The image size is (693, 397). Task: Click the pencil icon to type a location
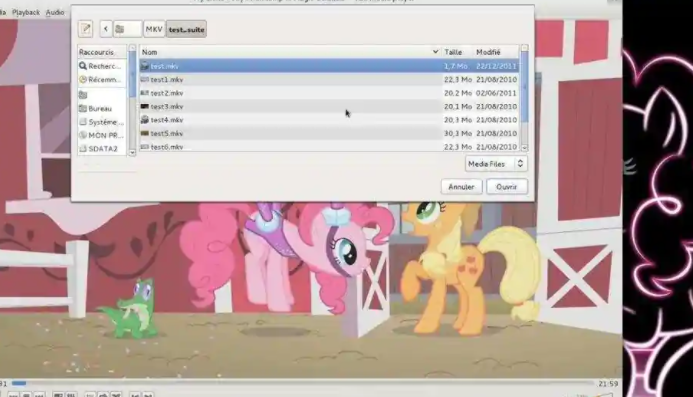(x=86, y=29)
